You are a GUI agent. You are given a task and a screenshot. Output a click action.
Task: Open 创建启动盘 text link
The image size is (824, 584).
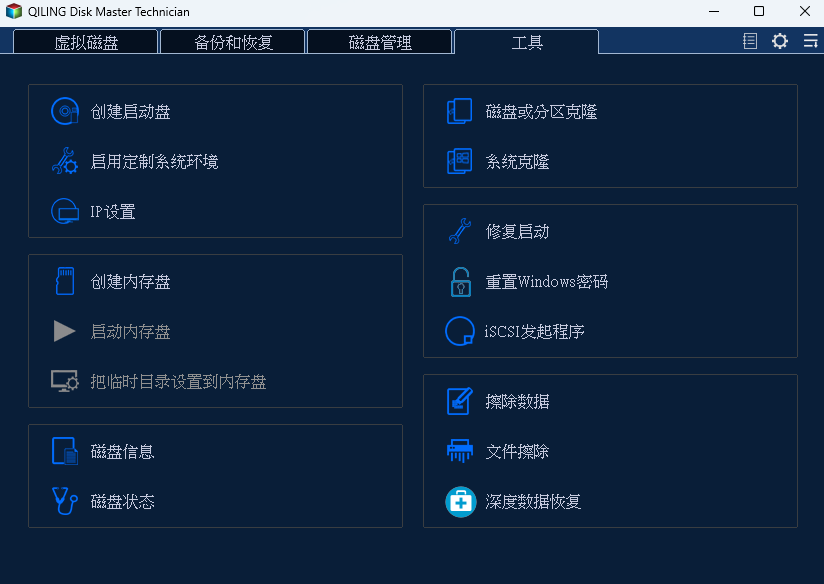click(130, 111)
